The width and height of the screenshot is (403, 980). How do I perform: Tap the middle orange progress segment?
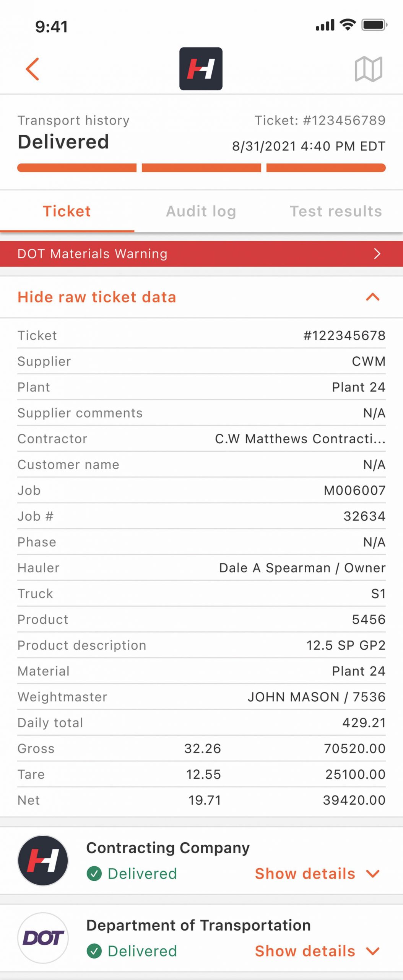201,168
